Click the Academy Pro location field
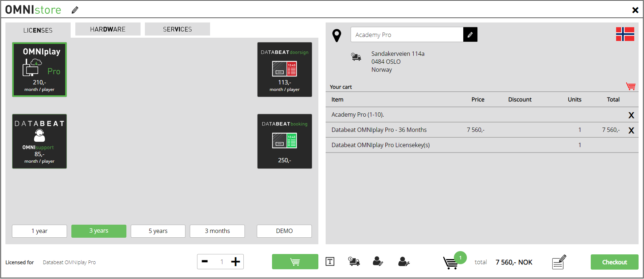644x279 pixels. tap(407, 34)
